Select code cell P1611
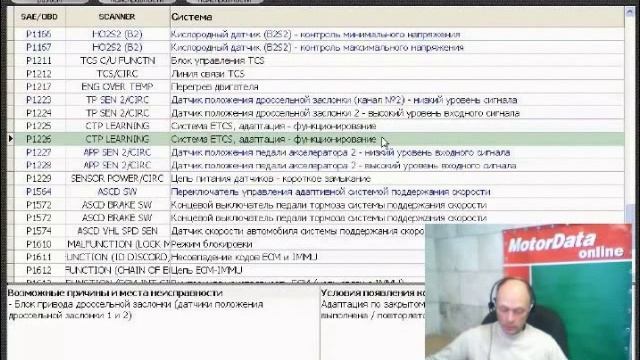Screen dimensions: 640x360 click(39, 257)
